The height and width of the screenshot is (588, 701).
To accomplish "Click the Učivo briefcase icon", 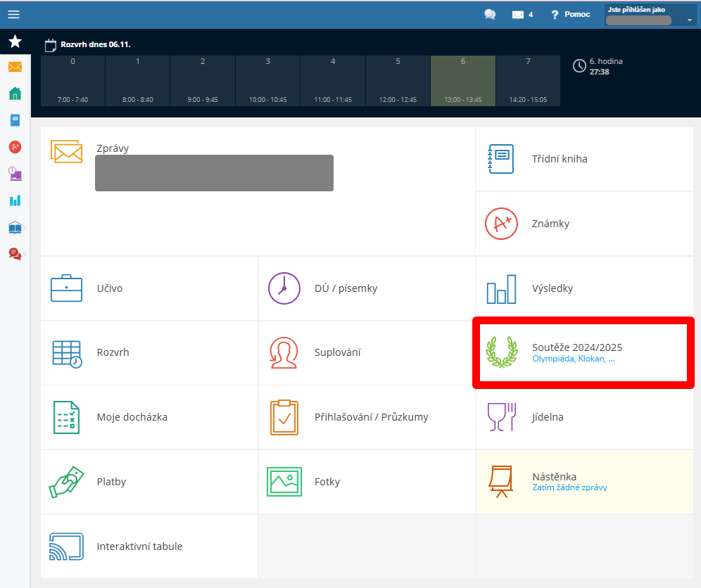I will click(x=66, y=288).
